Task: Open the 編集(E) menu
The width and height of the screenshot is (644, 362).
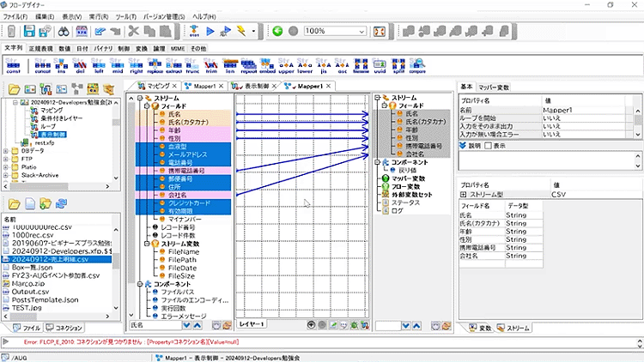Action: coord(45,17)
